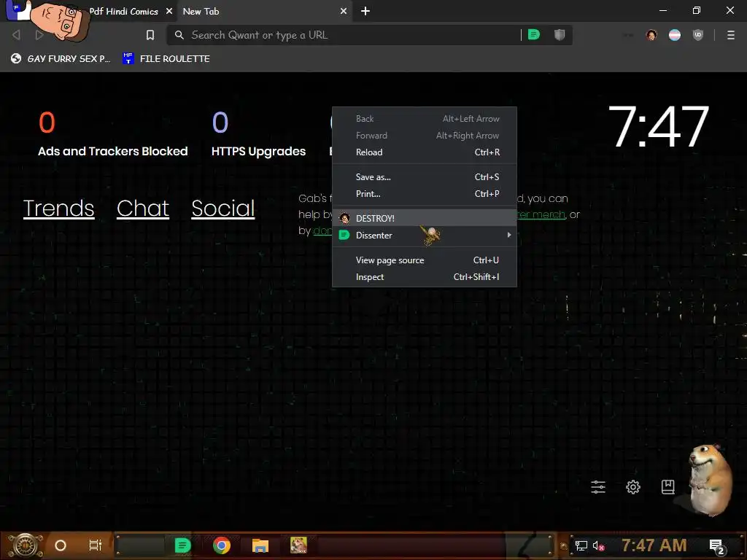Launch Google Chrome from the taskbar
This screenshot has height=560, width=747.
click(x=222, y=545)
